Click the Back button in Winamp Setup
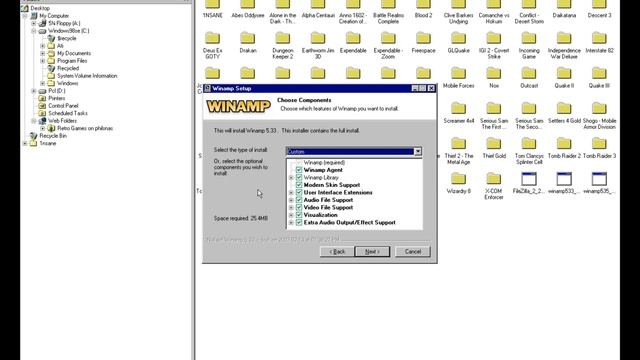640x360 pixels. [337, 251]
